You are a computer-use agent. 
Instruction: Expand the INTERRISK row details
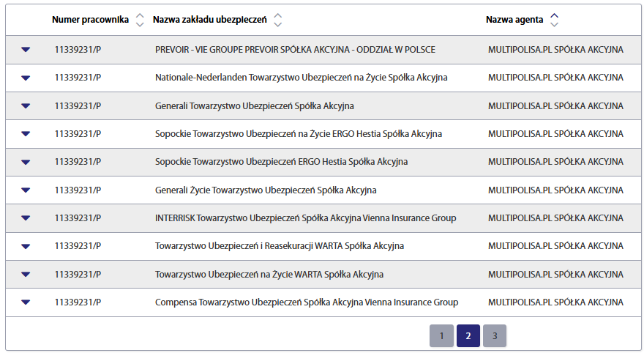click(x=26, y=218)
